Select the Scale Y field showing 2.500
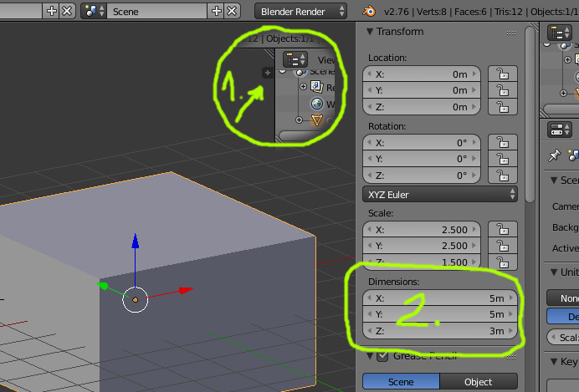Viewport: 579px width, 392px height. tap(422, 246)
